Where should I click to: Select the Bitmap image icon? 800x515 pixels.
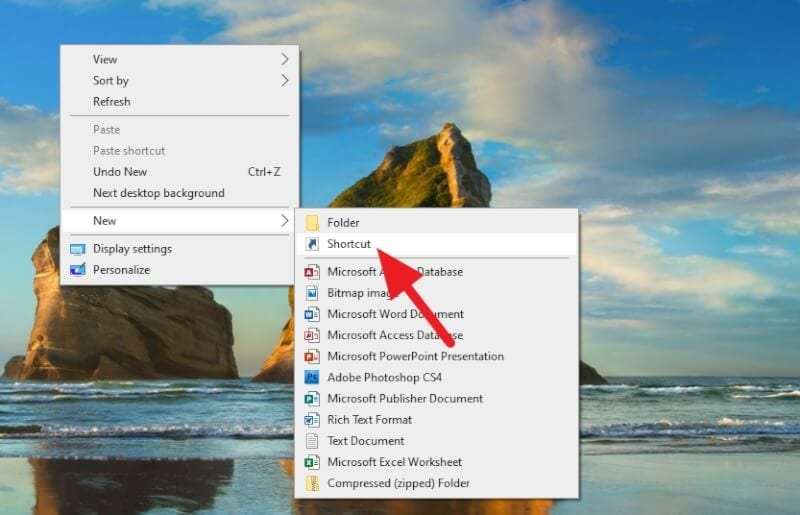312,293
